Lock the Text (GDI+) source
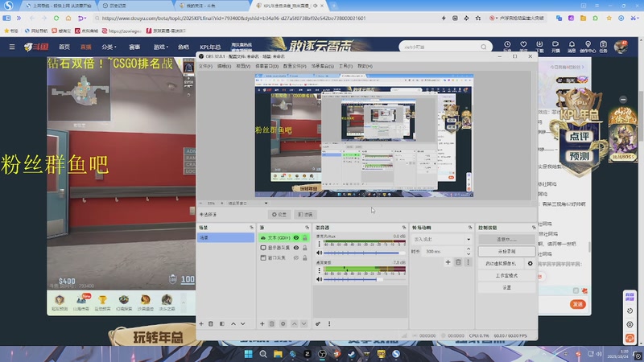This screenshot has width=644, height=362. tap(305, 237)
